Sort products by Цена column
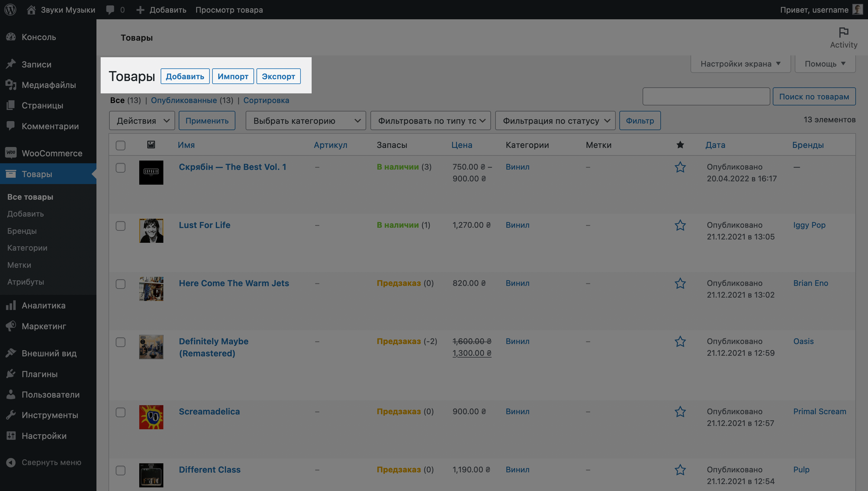 pos(462,145)
